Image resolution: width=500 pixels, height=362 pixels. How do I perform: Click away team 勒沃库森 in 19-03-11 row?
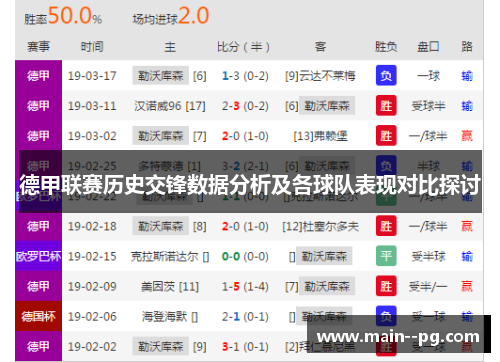(320, 106)
